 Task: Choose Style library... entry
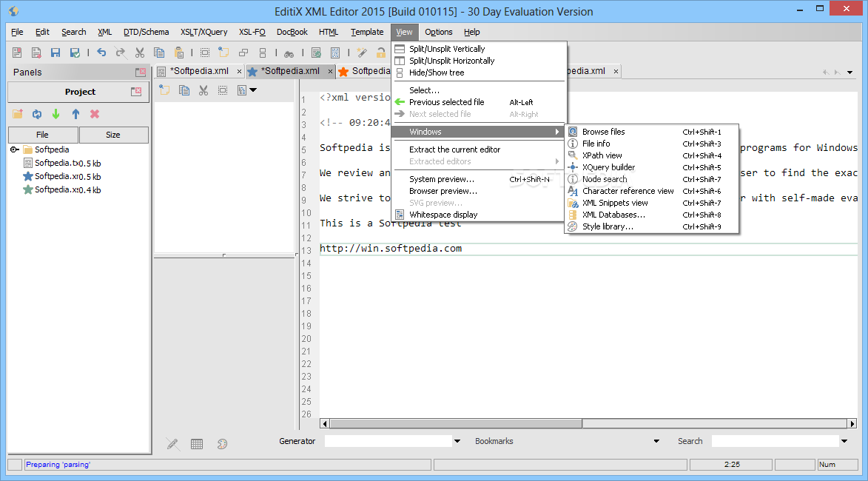pyautogui.click(x=651, y=226)
